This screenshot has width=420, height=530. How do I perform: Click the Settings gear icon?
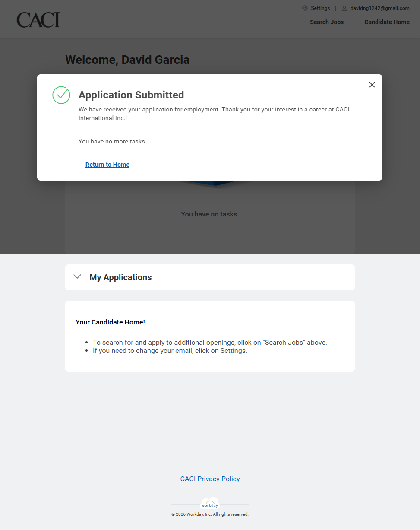pos(305,8)
